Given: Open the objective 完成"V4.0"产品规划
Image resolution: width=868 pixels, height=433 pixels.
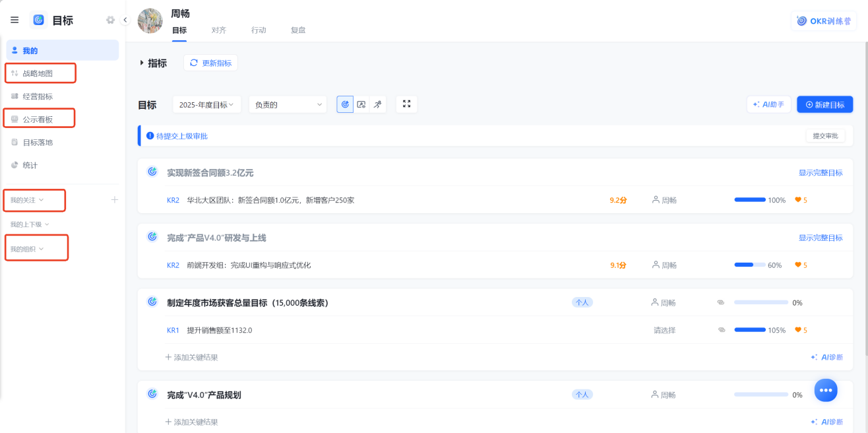Looking at the screenshot, I should pyautogui.click(x=204, y=395).
